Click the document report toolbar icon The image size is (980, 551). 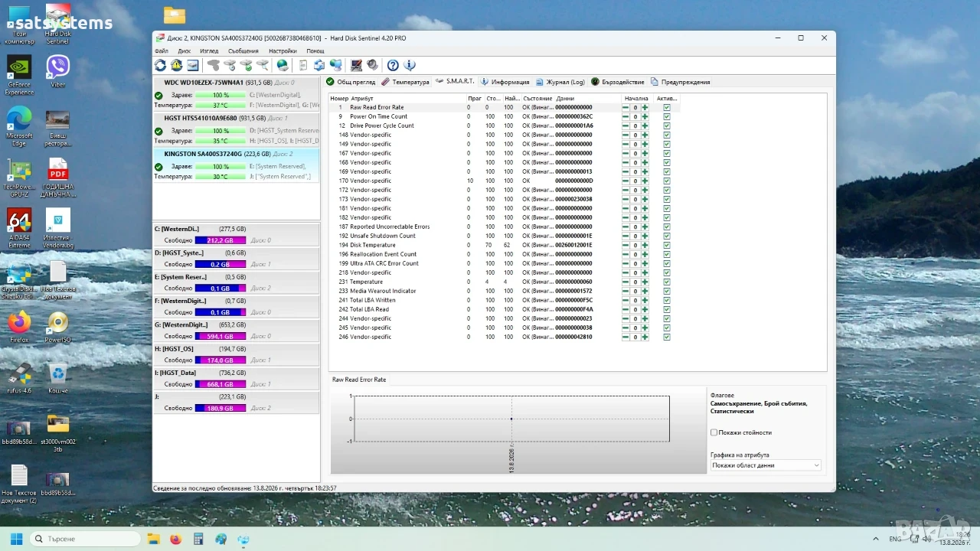[x=303, y=66]
